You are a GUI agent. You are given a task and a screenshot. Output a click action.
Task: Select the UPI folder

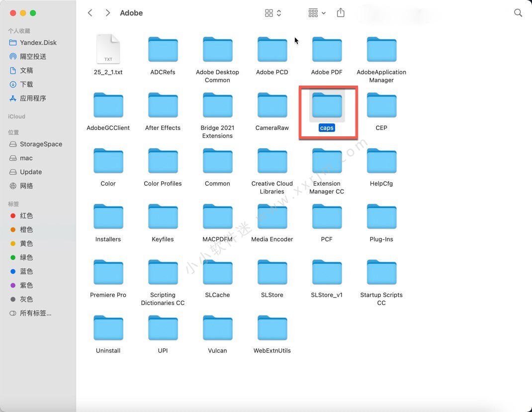(163, 328)
